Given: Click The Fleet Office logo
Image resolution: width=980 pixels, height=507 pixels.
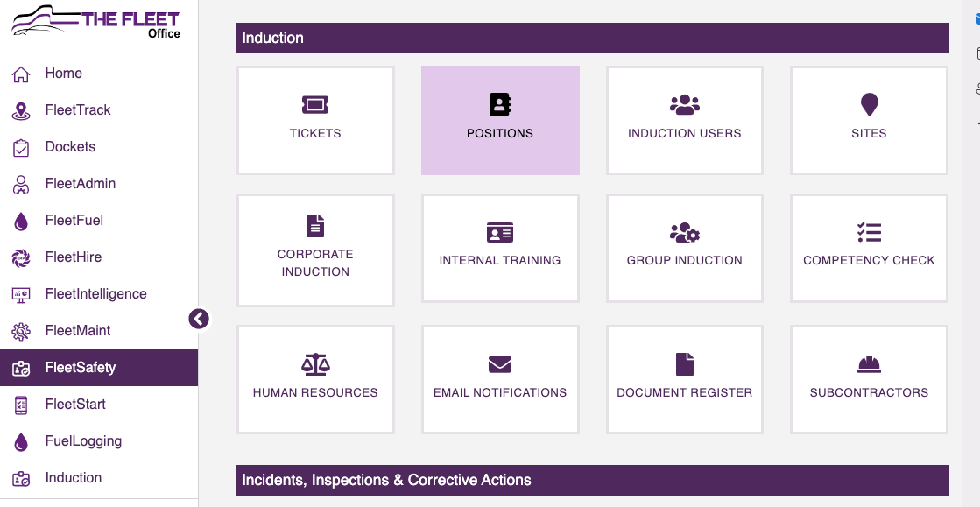Looking at the screenshot, I should click(96, 21).
